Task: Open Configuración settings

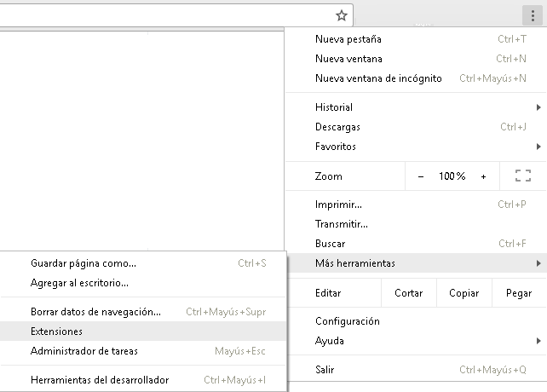Action: click(347, 321)
